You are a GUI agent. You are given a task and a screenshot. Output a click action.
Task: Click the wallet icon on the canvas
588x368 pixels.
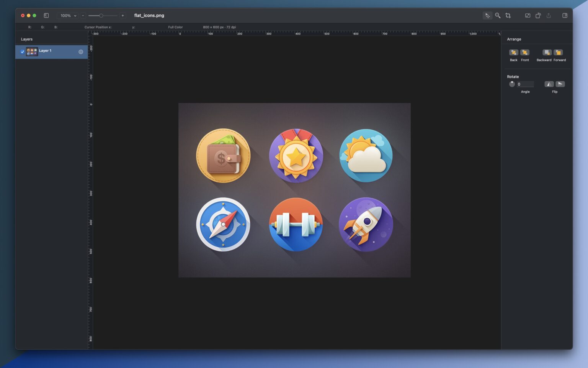point(223,156)
